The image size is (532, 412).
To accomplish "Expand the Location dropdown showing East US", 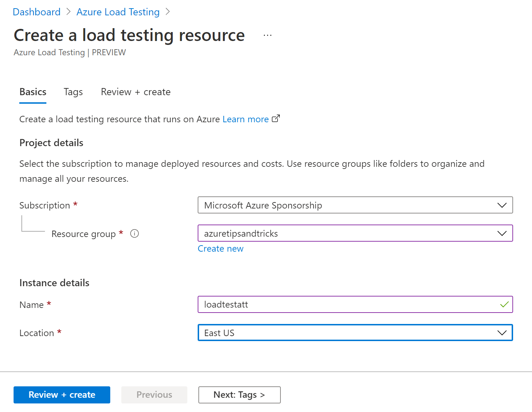I will pyautogui.click(x=355, y=333).
